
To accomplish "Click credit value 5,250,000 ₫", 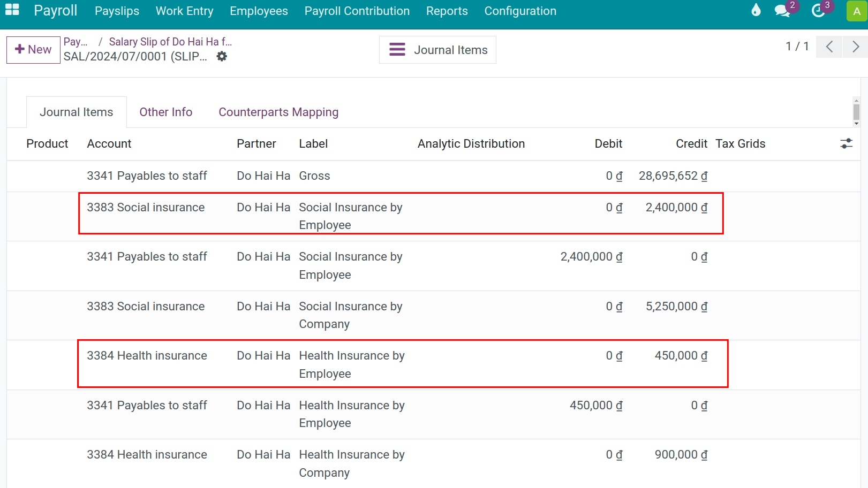I will [x=677, y=306].
